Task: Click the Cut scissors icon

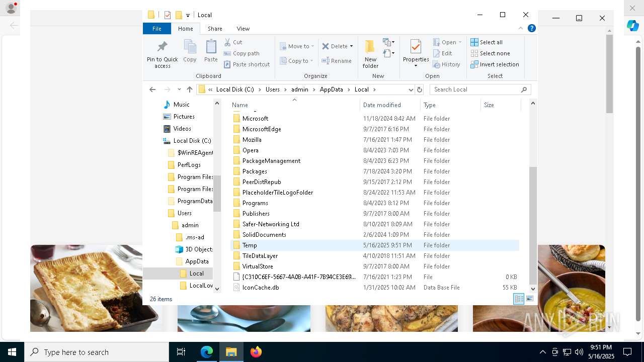Action: (x=227, y=42)
